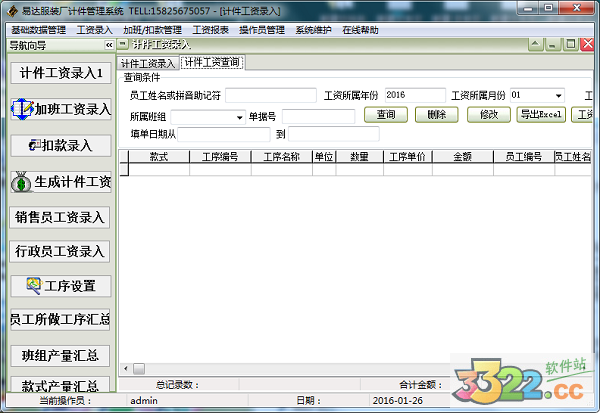Click the 工序名称 column header
This screenshot has height=413, width=600.
pyautogui.click(x=282, y=157)
